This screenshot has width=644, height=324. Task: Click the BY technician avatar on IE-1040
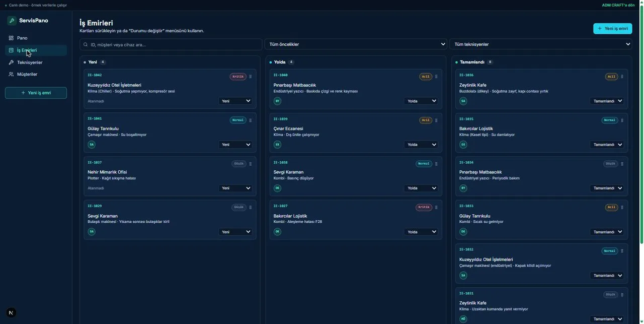tap(277, 101)
